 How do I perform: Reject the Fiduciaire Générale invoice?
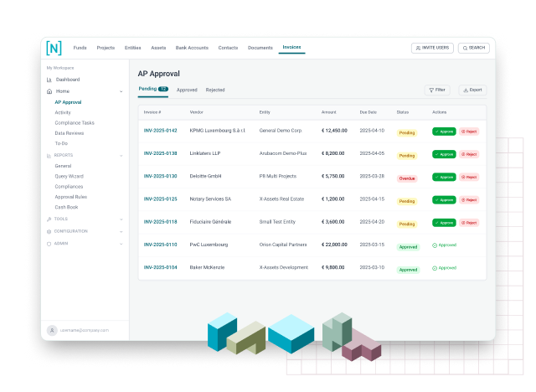click(469, 223)
